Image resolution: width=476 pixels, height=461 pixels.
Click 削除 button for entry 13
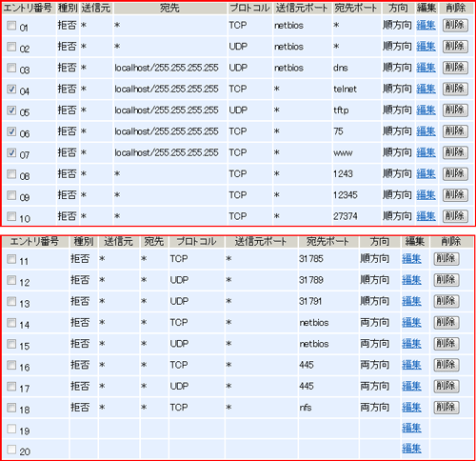446,301
